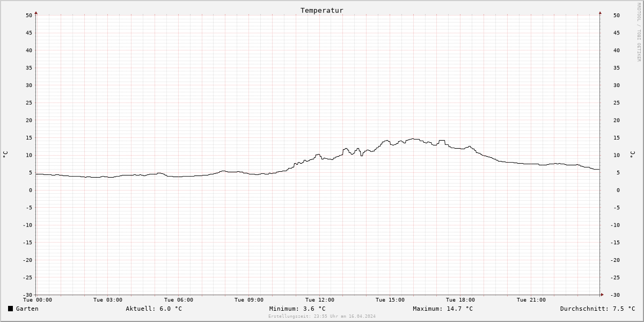The width and height of the screenshot is (644, 322).
Task: Click the RRDTOOL / TOBI OETIKER vertical text
Action: 639,32
